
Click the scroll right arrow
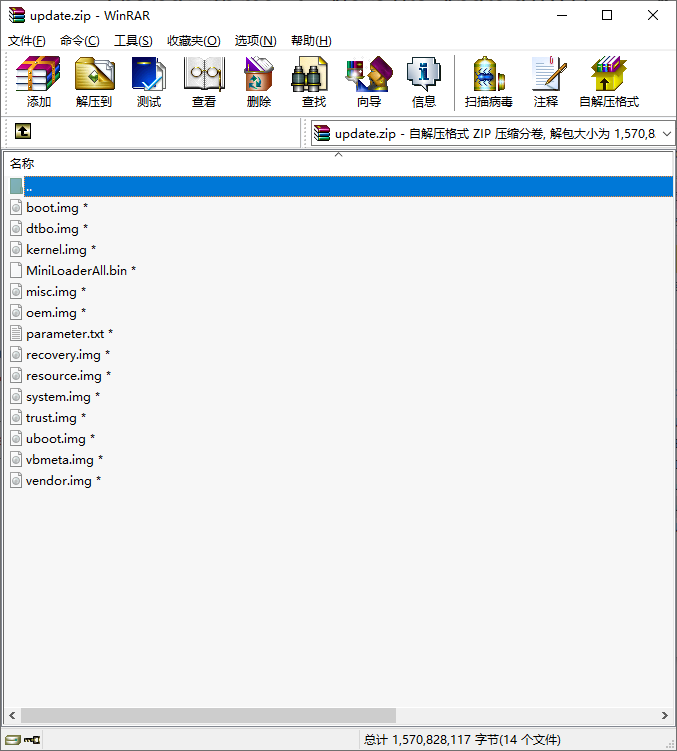coord(665,716)
